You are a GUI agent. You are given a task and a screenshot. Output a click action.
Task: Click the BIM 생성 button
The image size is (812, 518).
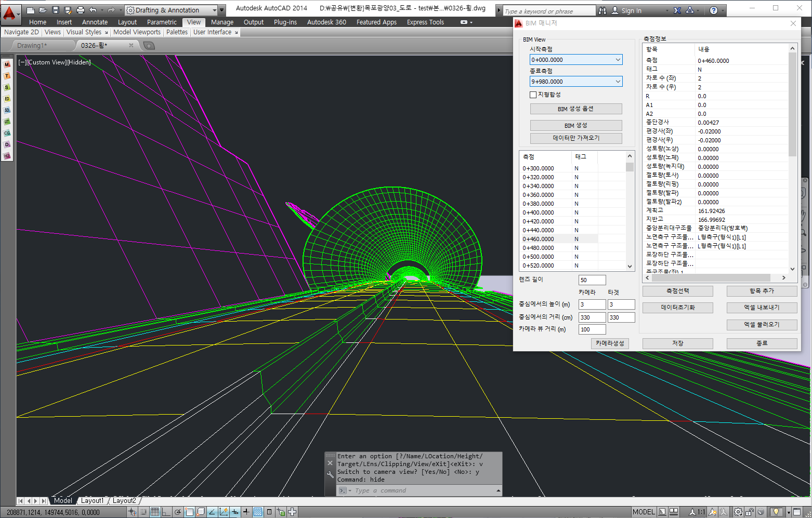(575, 125)
